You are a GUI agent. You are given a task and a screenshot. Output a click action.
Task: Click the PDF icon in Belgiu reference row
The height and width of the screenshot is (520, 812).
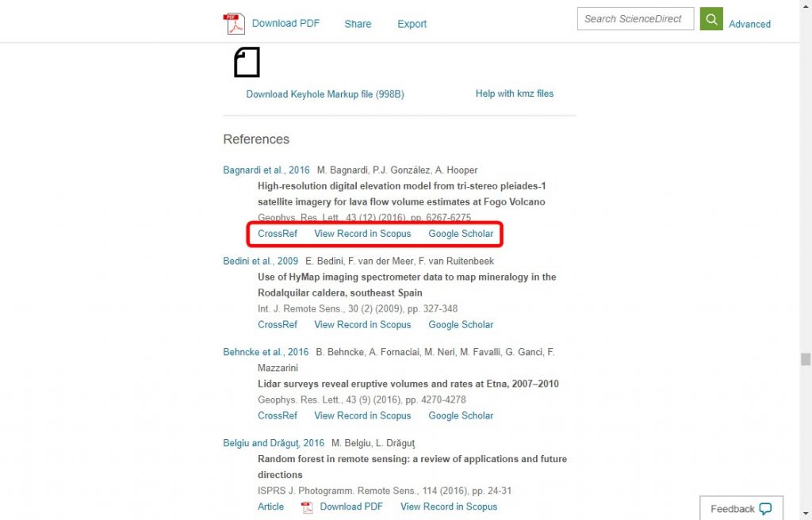(307, 507)
